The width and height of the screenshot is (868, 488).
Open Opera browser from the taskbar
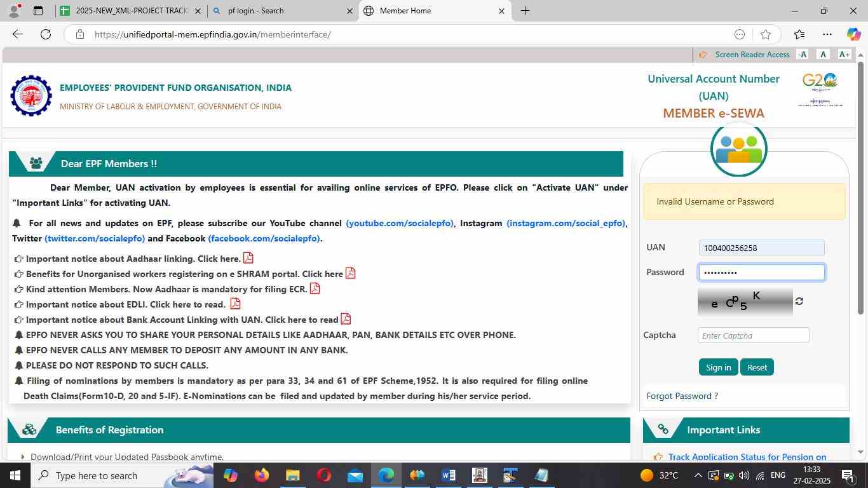coord(323,475)
